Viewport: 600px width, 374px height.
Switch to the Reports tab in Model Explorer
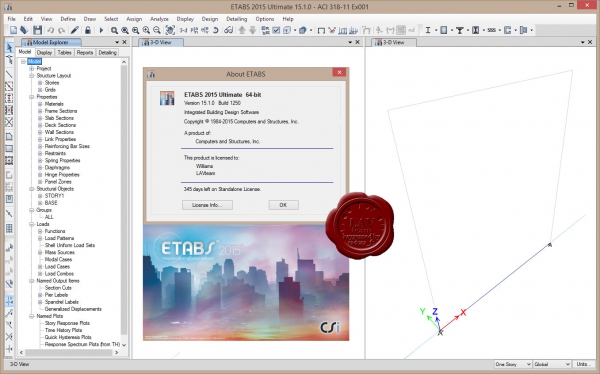[85, 52]
